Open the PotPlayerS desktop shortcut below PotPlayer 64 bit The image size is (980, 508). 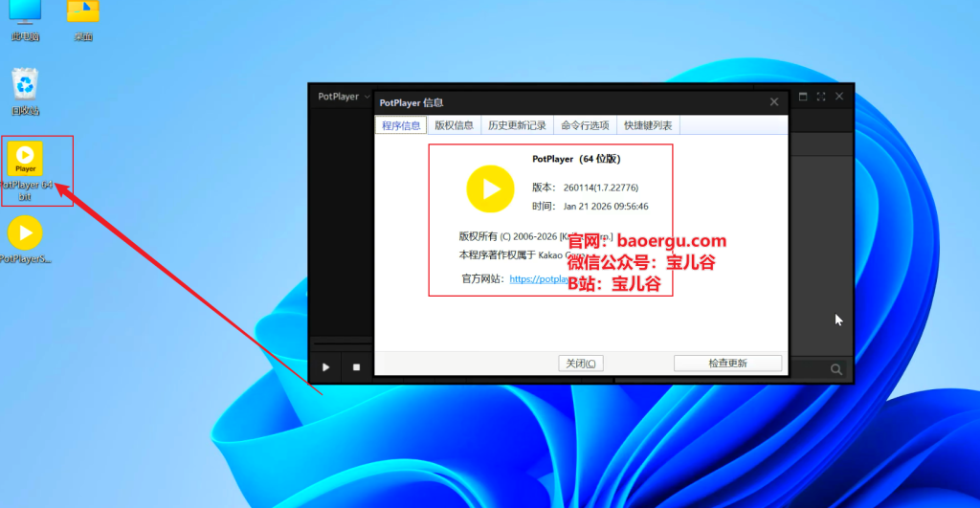(x=25, y=239)
